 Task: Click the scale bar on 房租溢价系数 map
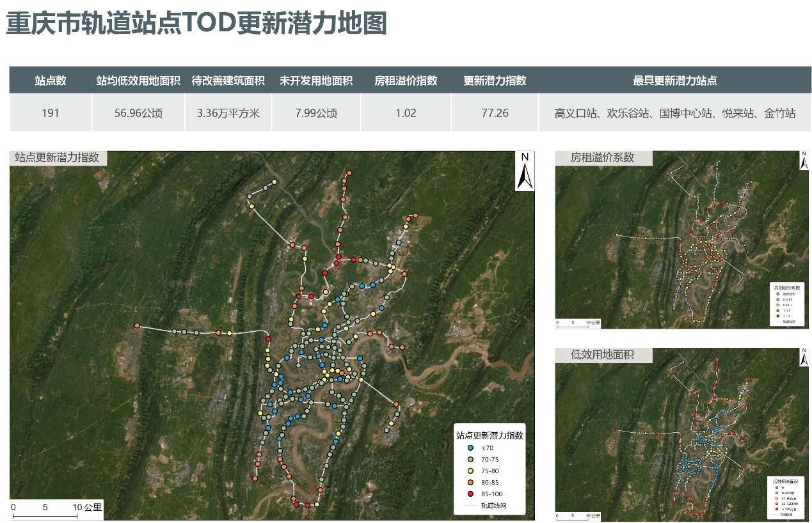pyautogui.click(x=578, y=324)
